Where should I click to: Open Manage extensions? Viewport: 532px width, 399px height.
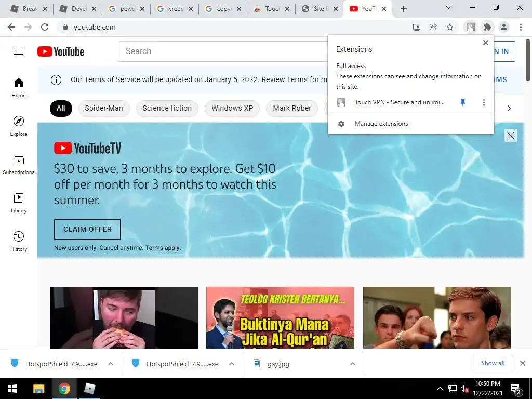coord(411,124)
